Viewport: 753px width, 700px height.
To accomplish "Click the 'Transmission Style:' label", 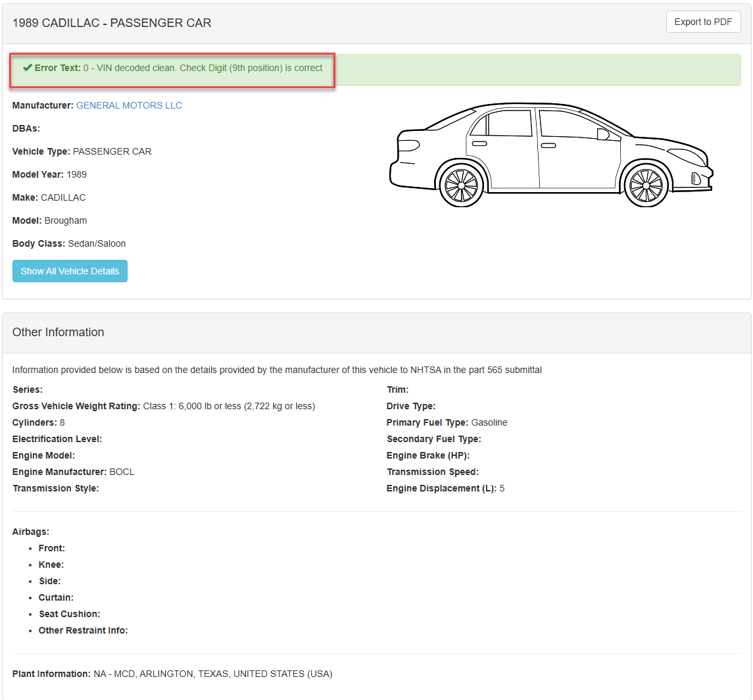I will [x=56, y=489].
